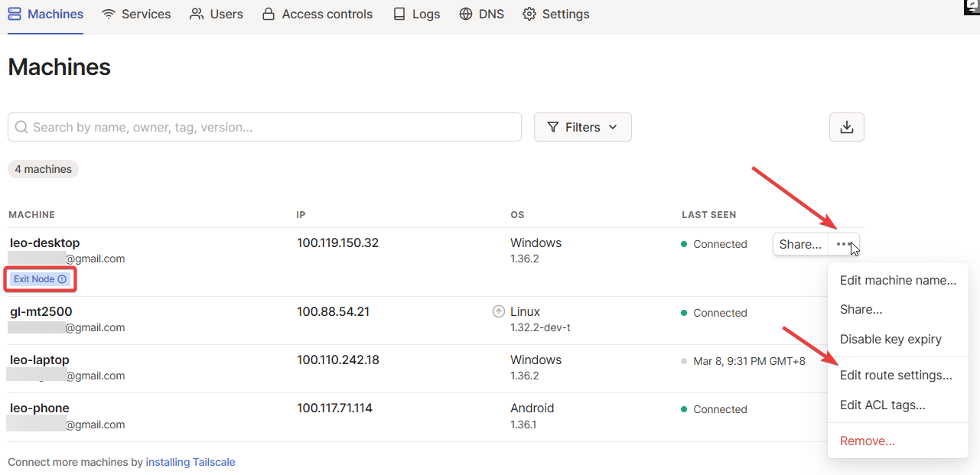Open the leo-laptop machine name
Viewport: 980px width, 475px height.
click(x=40, y=360)
